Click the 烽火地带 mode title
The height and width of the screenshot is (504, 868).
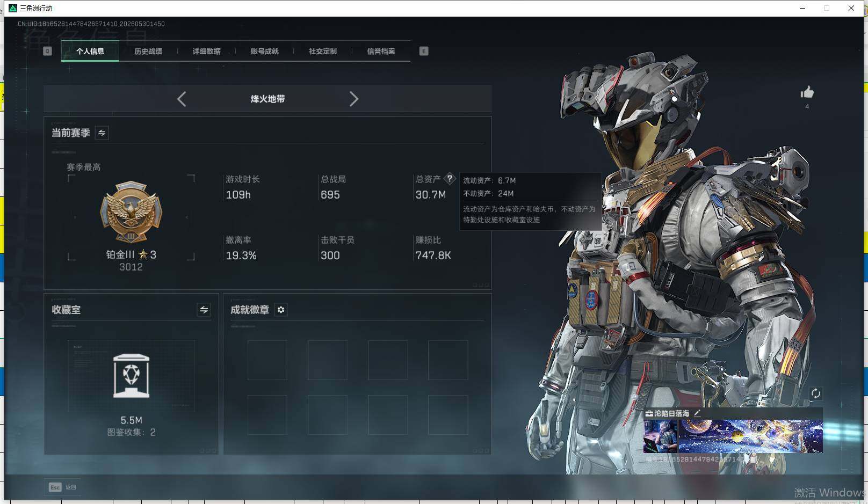[267, 99]
